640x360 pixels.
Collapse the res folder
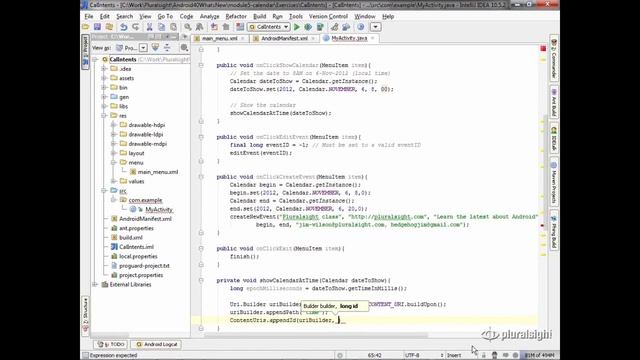pyautogui.click(x=104, y=116)
